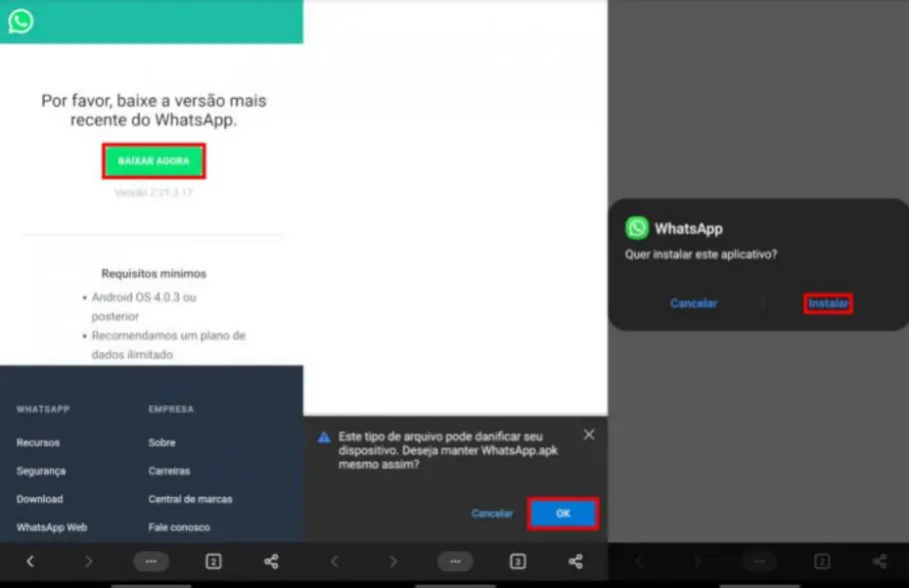Tap the EMPRESA footer column heading
Image resolution: width=909 pixels, height=588 pixels.
(x=171, y=409)
